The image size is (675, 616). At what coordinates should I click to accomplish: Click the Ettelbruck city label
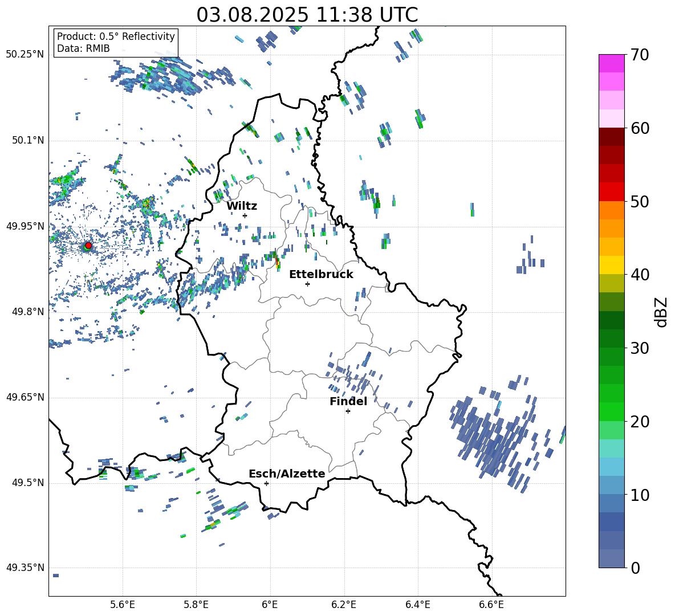click(x=321, y=275)
